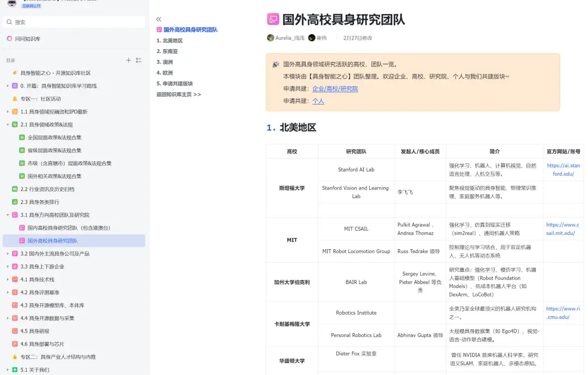The height and width of the screenshot is (375, 588).
Task: Click the icon for 国内高校具身研究团队
Action: click(x=22, y=228)
